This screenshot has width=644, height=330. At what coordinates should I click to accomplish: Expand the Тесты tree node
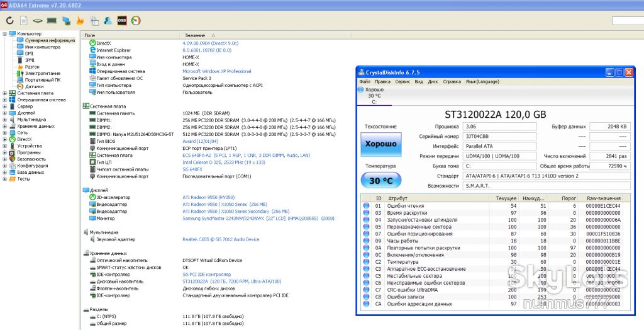pyautogui.click(x=4, y=179)
